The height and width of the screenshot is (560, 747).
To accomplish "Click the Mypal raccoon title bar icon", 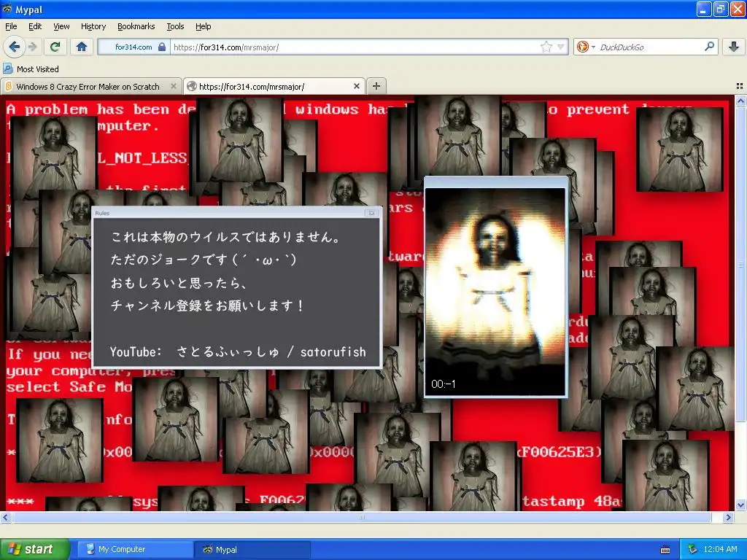I will [x=7, y=9].
